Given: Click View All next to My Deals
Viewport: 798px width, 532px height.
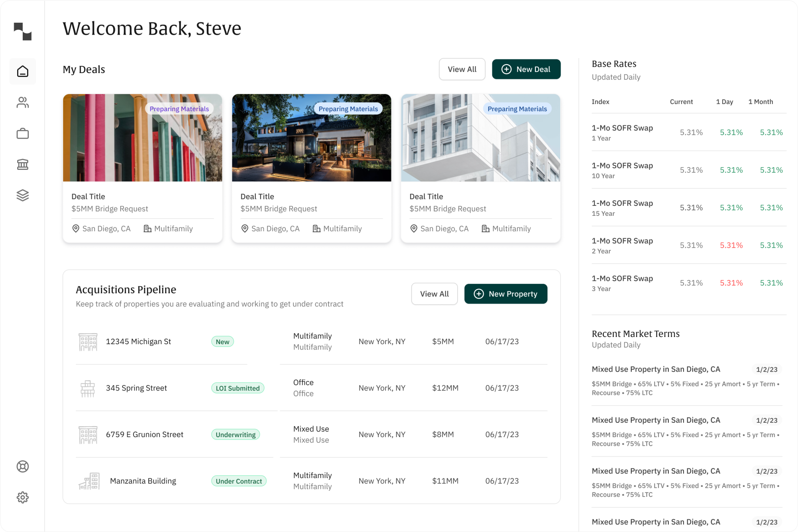Looking at the screenshot, I should click(462, 69).
